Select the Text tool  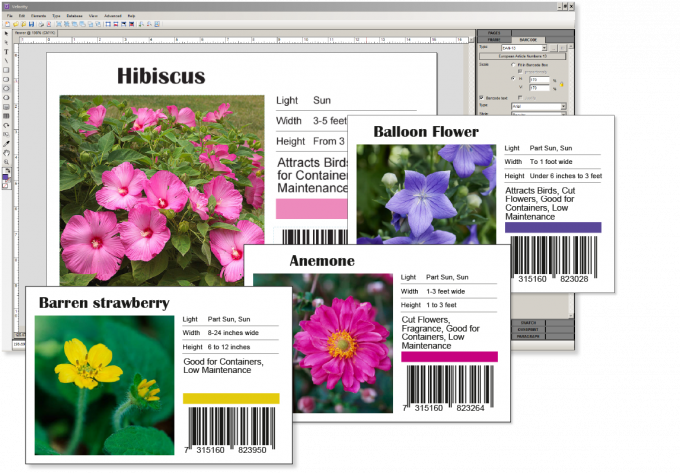click(x=7, y=51)
